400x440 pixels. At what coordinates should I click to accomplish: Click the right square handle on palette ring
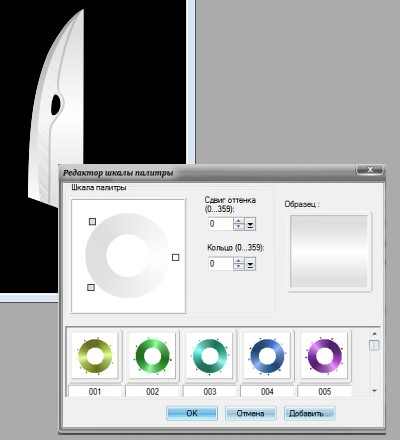pos(176,257)
